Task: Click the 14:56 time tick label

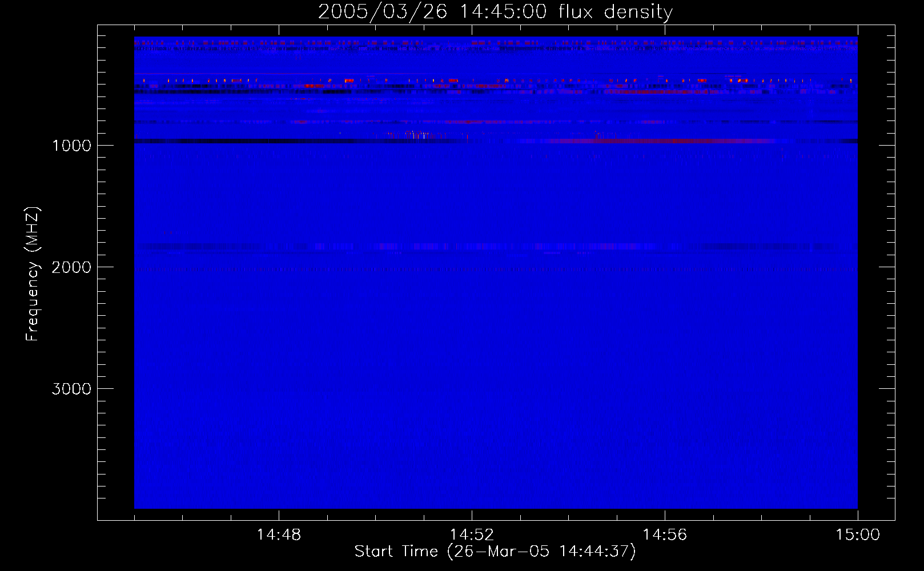Action: pos(665,535)
